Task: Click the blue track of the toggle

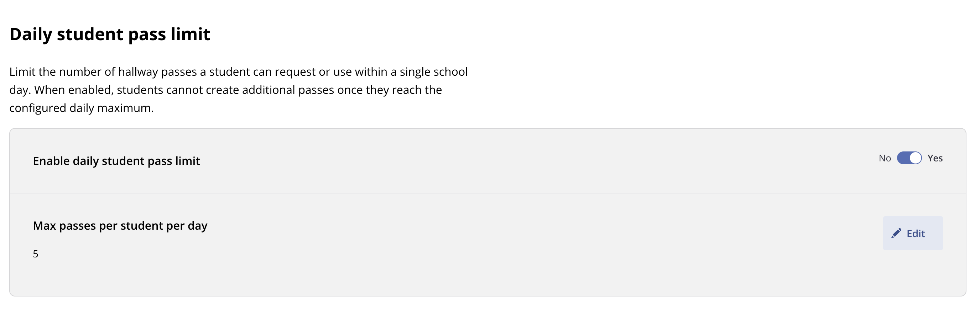Action: [x=903, y=158]
